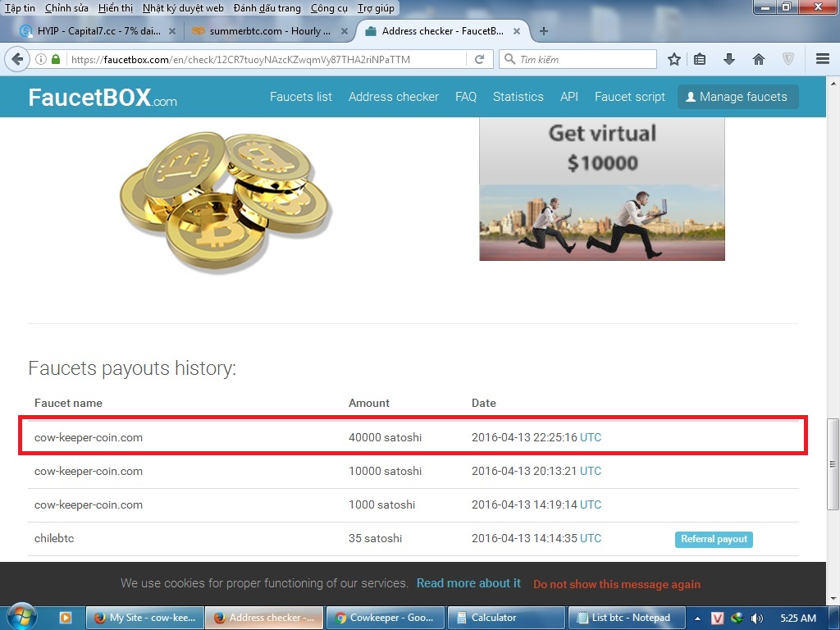Screen dimensions: 840x630
Task: Close the Address checker tab
Action: (x=517, y=31)
